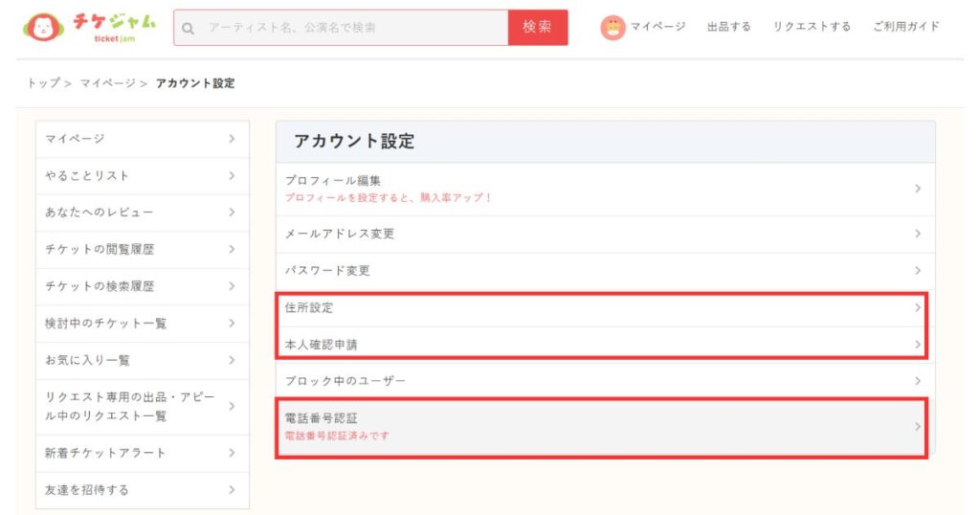The image size is (980, 515).
Task: Open あなたへのレビュー sidebar item
Action: [143, 213]
